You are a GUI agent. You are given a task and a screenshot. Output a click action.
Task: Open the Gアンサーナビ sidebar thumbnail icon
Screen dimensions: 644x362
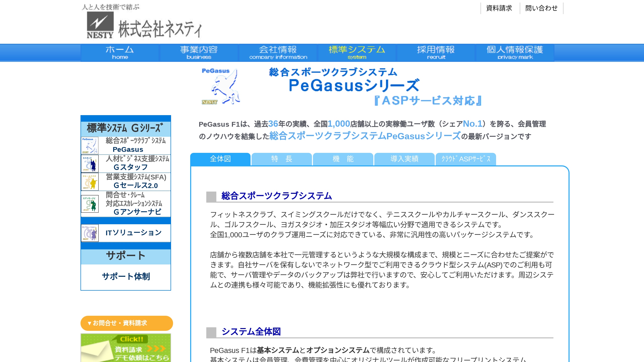[90, 204]
